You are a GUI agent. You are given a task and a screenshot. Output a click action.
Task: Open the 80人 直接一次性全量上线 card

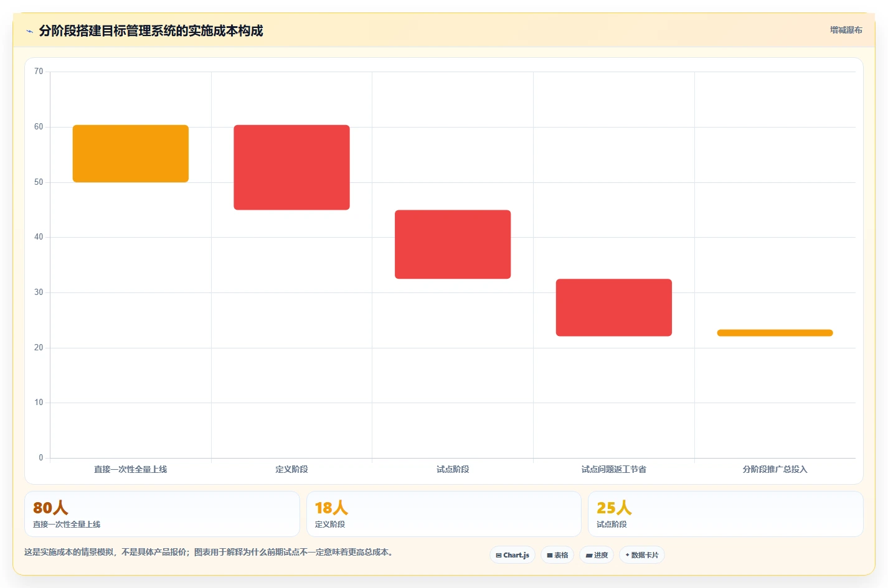[162, 514]
